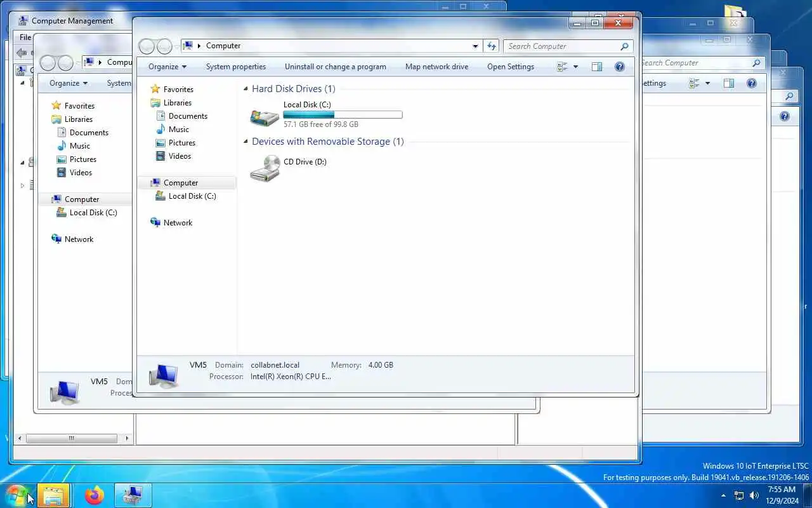Open the address bar history dropdown
812x508 pixels.
[x=475, y=46]
